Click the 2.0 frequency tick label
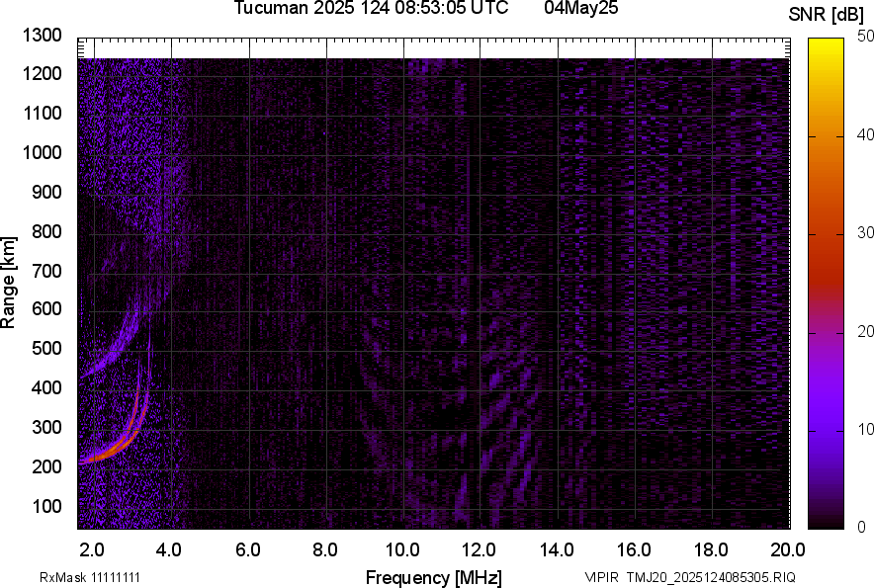 [92, 550]
